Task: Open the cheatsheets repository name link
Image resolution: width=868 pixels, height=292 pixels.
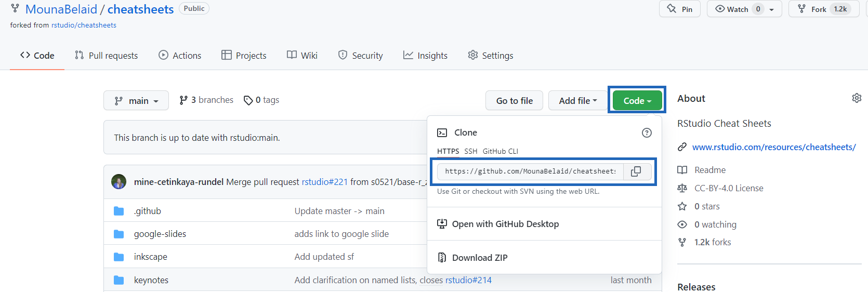Action: (x=140, y=9)
